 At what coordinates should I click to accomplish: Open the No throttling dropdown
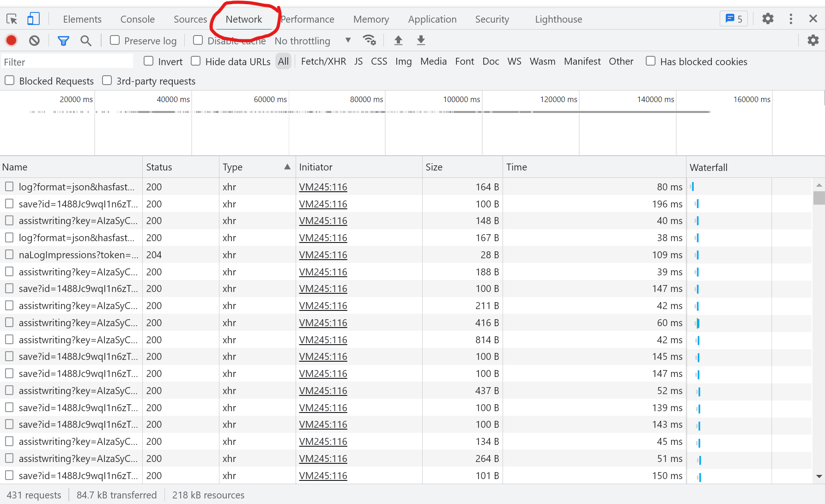point(313,41)
